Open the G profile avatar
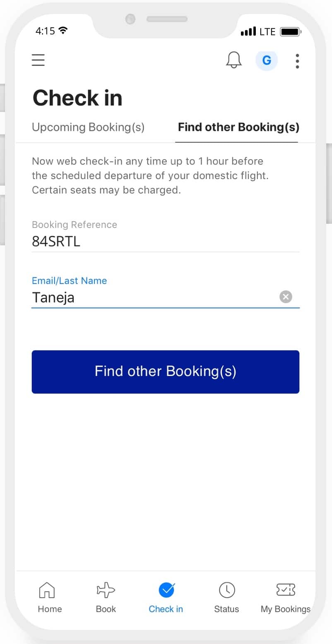Viewport: 332px width, 644px height. point(267,61)
